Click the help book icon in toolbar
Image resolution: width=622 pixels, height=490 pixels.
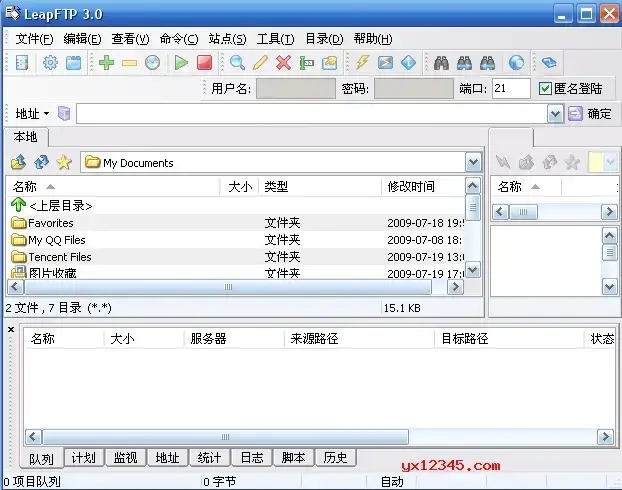pos(549,63)
